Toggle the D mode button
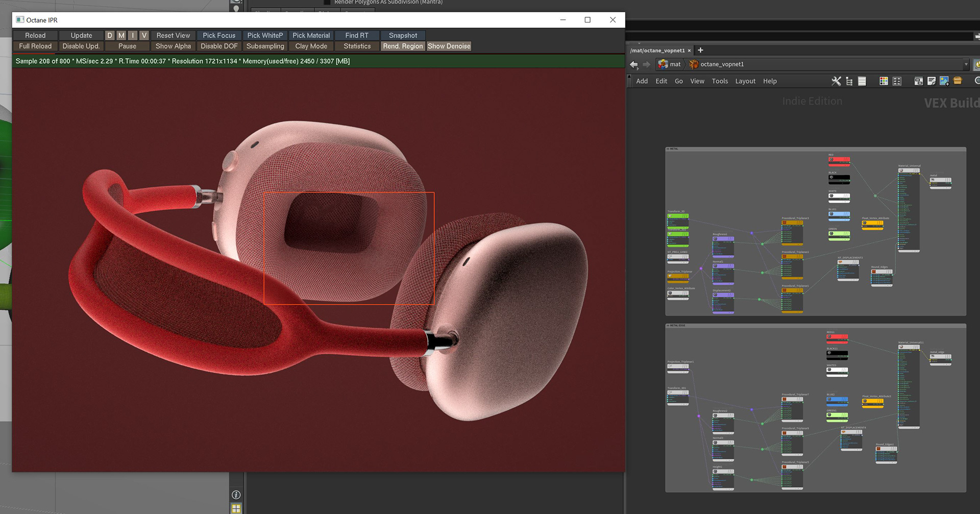The width and height of the screenshot is (980, 514). tap(110, 35)
